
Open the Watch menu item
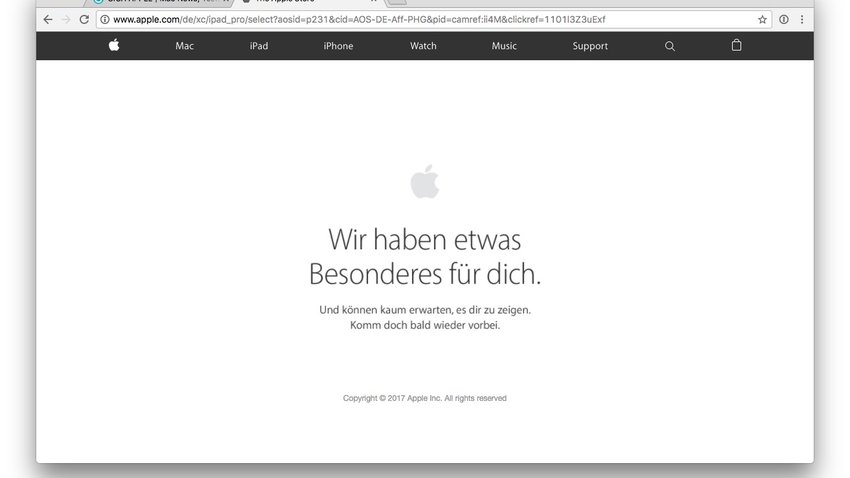click(423, 46)
